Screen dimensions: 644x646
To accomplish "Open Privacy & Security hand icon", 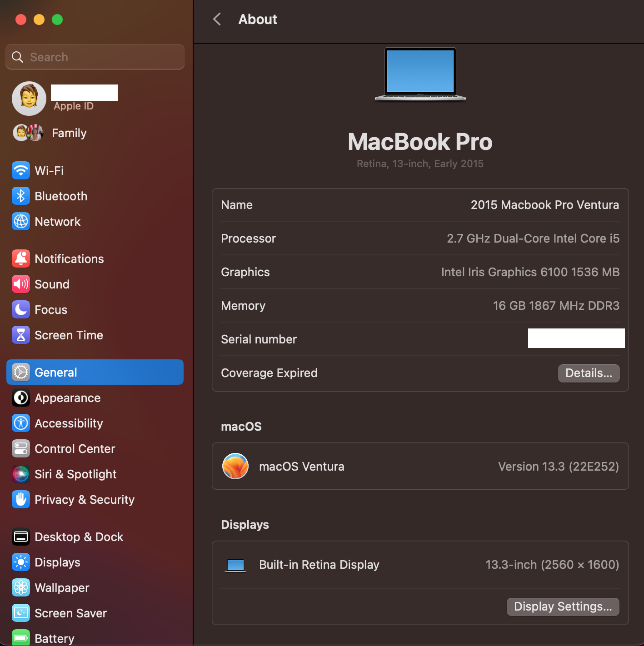I will (x=21, y=500).
